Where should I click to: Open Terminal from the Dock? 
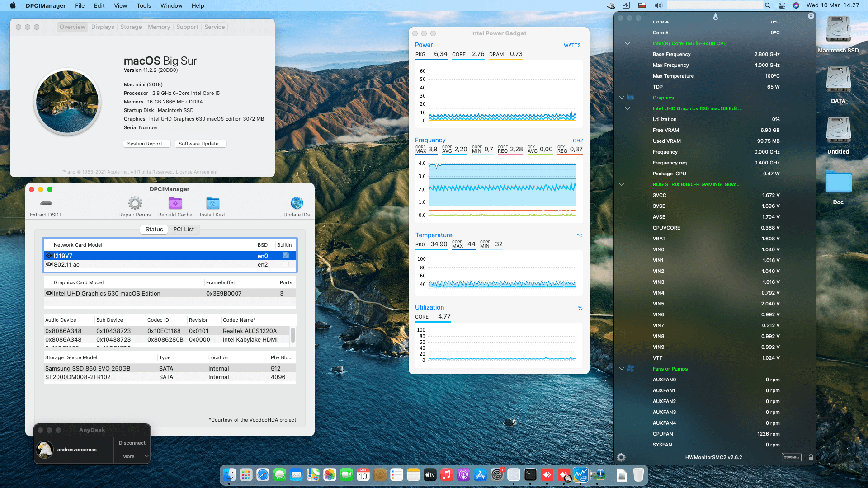pos(530,475)
